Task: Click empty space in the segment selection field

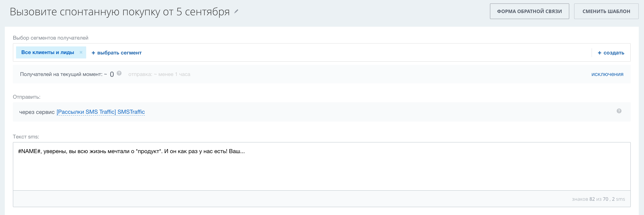Action: (350, 53)
